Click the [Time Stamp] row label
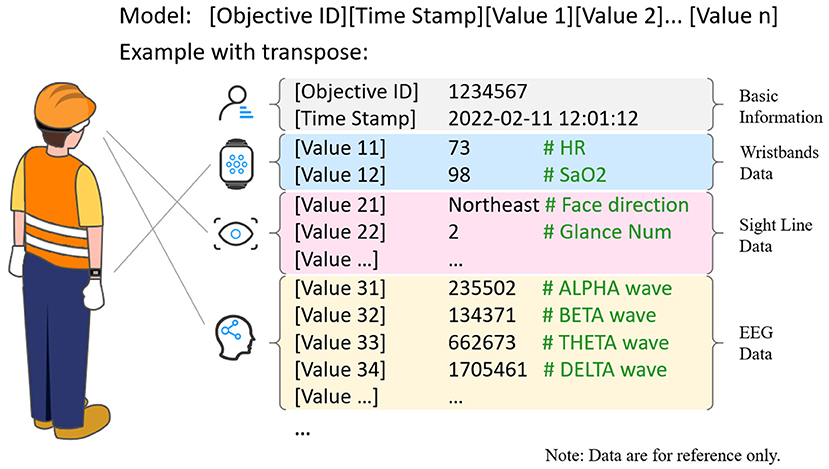This screenshot has width=829, height=469. pos(355,118)
